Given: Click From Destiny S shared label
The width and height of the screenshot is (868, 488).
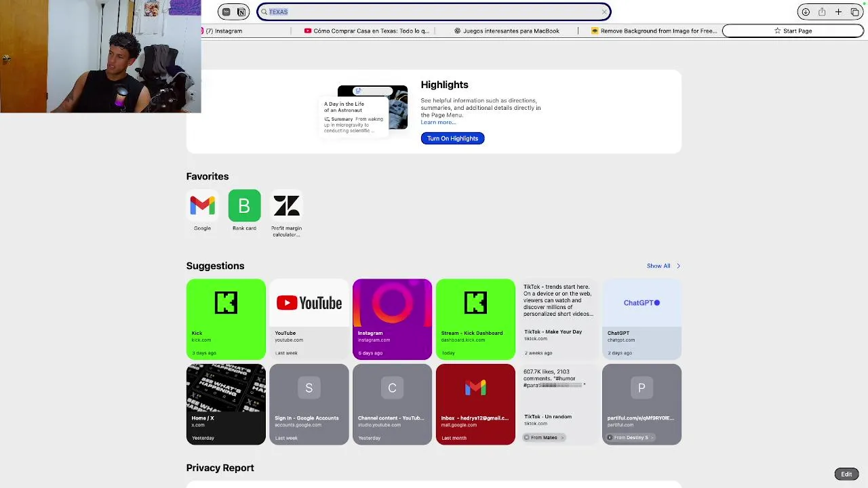Looking at the screenshot, I should click(x=630, y=437).
